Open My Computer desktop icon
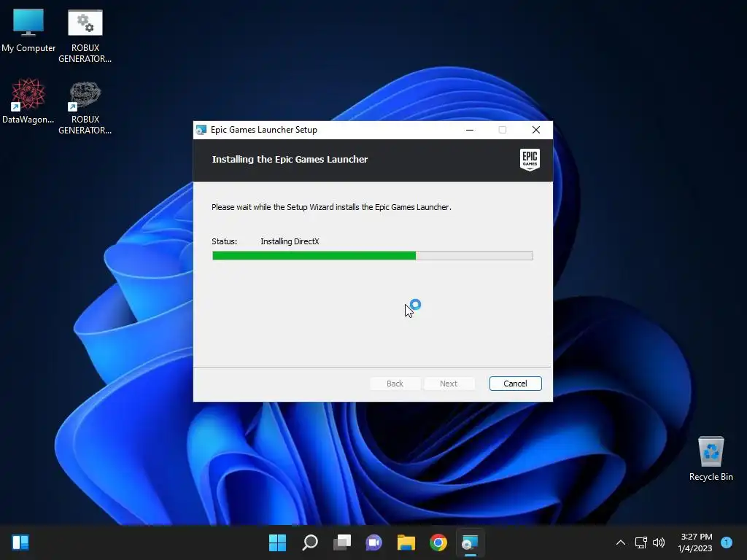Screen dimensions: 747x560 tap(28, 31)
